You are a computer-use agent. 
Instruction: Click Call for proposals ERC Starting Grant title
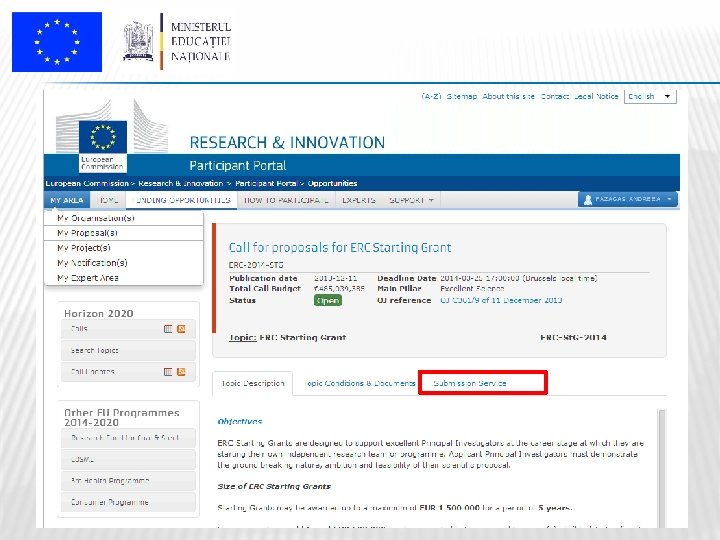(x=340, y=248)
